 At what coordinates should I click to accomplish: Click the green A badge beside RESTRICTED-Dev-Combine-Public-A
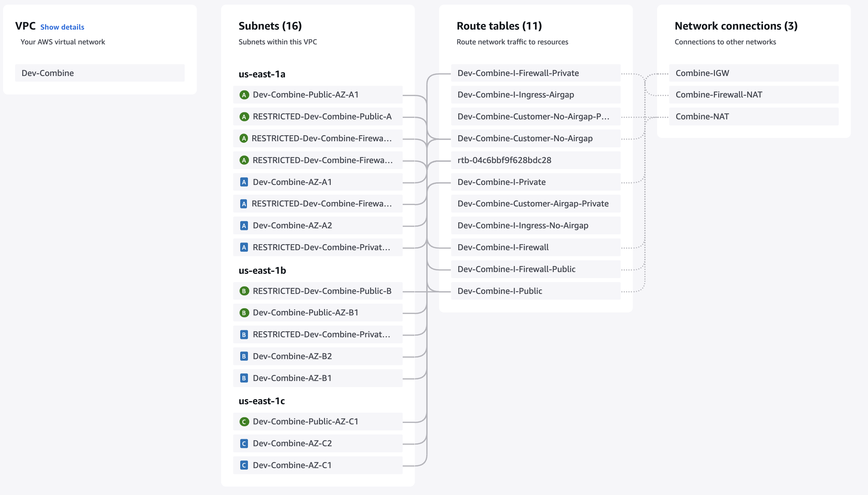pos(244,117)
